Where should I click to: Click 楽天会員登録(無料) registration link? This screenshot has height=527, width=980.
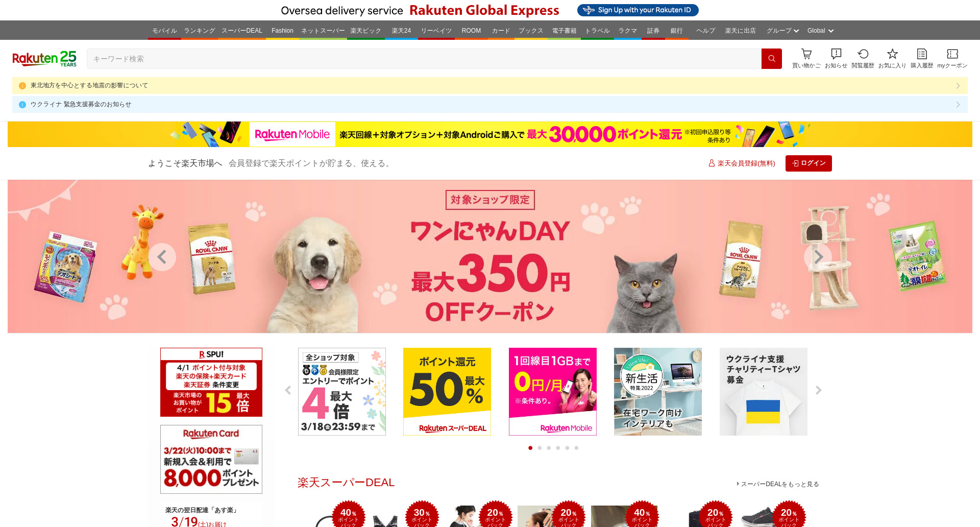click(x=742, y=163)
